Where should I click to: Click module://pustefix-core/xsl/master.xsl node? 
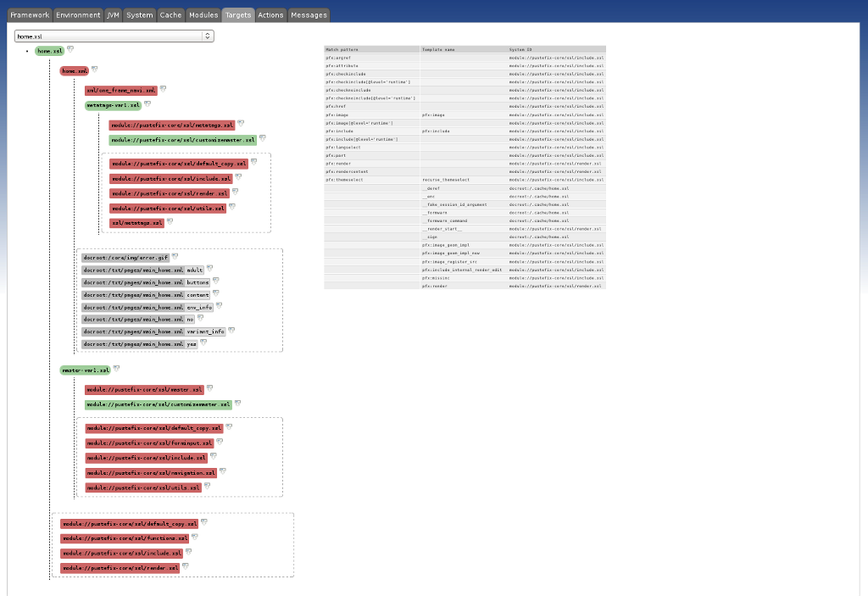point(144,390)
